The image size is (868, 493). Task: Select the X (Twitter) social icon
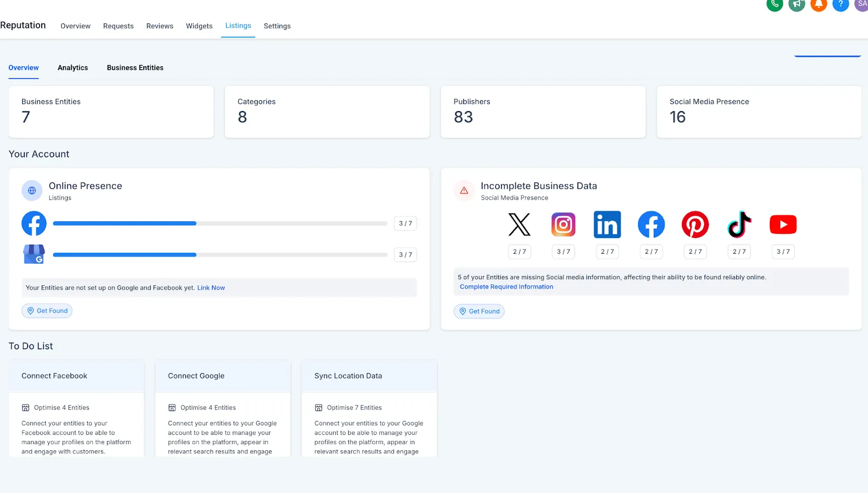click(519, 225)
